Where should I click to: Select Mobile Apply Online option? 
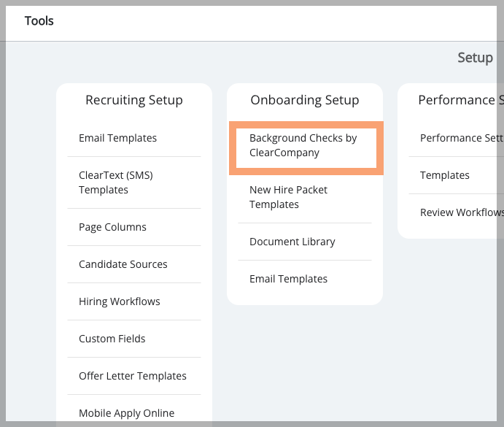pos(126,413)
